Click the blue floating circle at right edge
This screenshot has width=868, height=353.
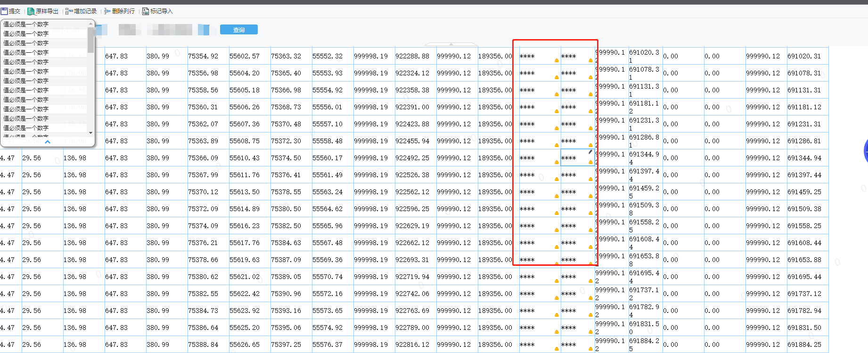(x=865, y=151)
